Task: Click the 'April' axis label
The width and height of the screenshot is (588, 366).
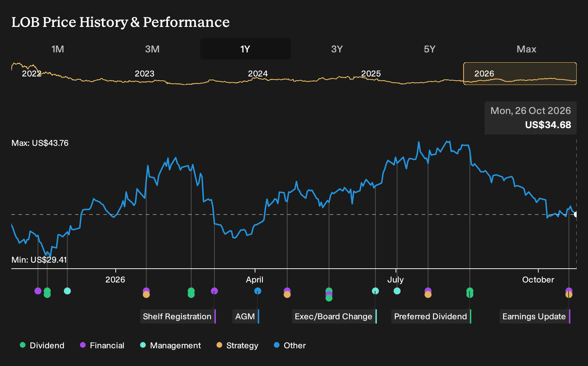Action: [x=255, y=280]
